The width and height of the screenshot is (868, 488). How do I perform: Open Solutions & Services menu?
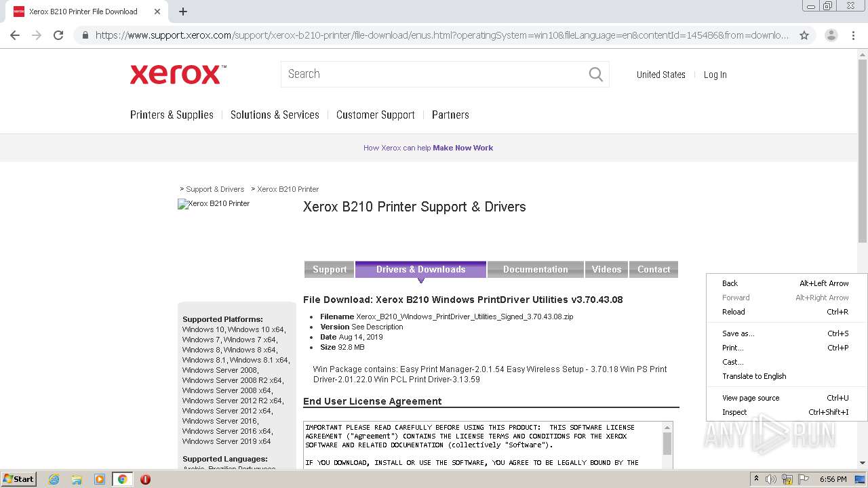275,115
